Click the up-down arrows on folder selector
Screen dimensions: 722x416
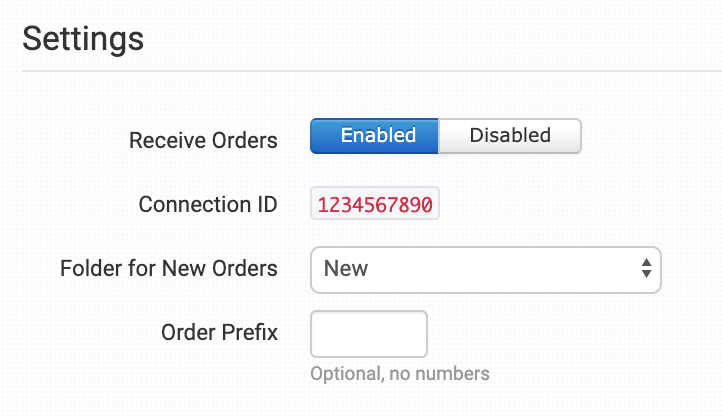(646, 269)
